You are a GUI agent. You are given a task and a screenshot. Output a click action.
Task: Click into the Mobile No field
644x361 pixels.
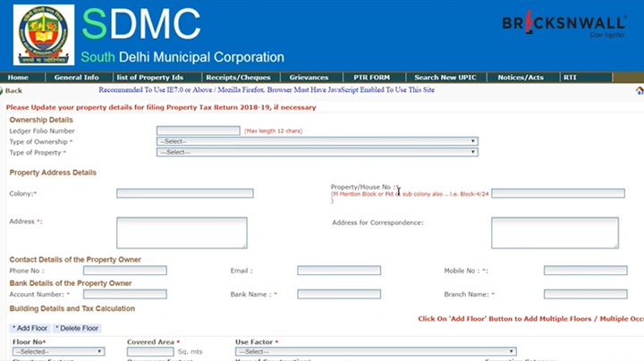(586, 271)
